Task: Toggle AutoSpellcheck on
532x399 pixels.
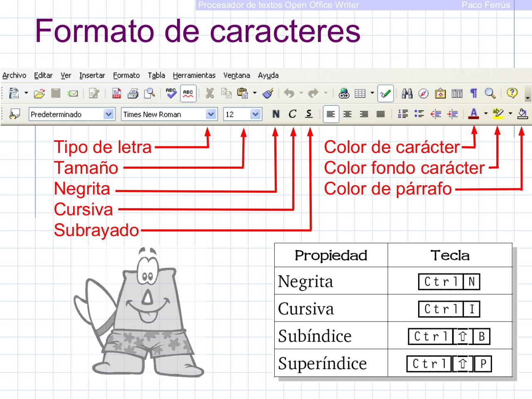Action: [188, 94]
